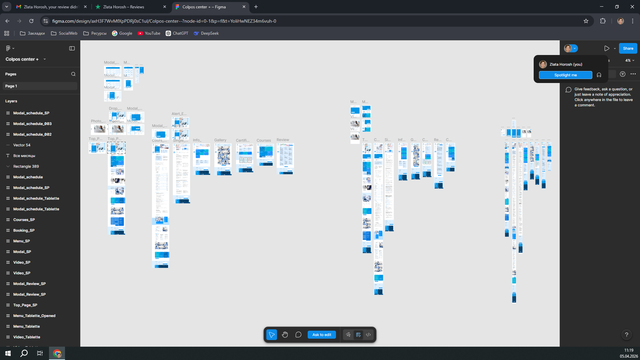
Task: Open the Colpos center file name dropdown
Action: point(25,59)
